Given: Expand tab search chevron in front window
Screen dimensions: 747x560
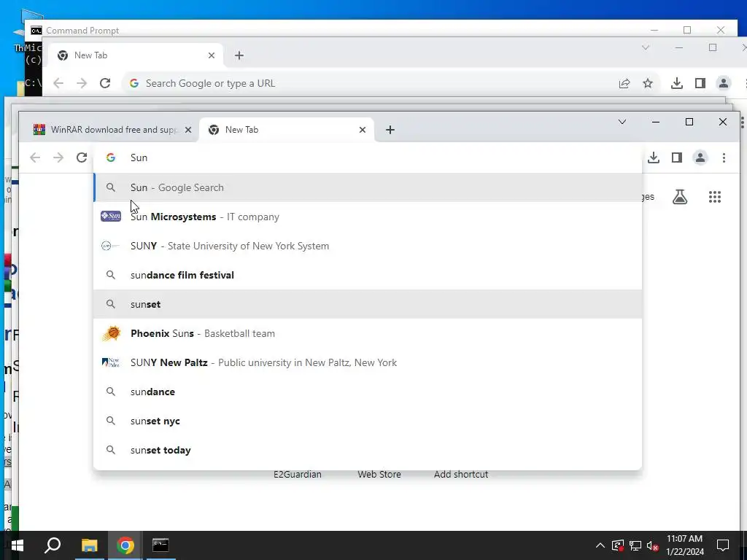Looking at the screenshot, I should 622,122.
